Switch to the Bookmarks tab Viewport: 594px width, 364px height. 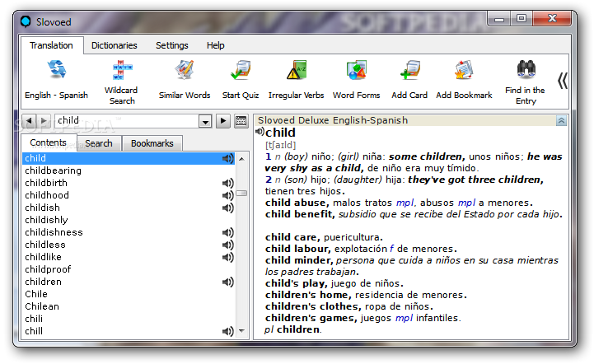pos(152,143)
